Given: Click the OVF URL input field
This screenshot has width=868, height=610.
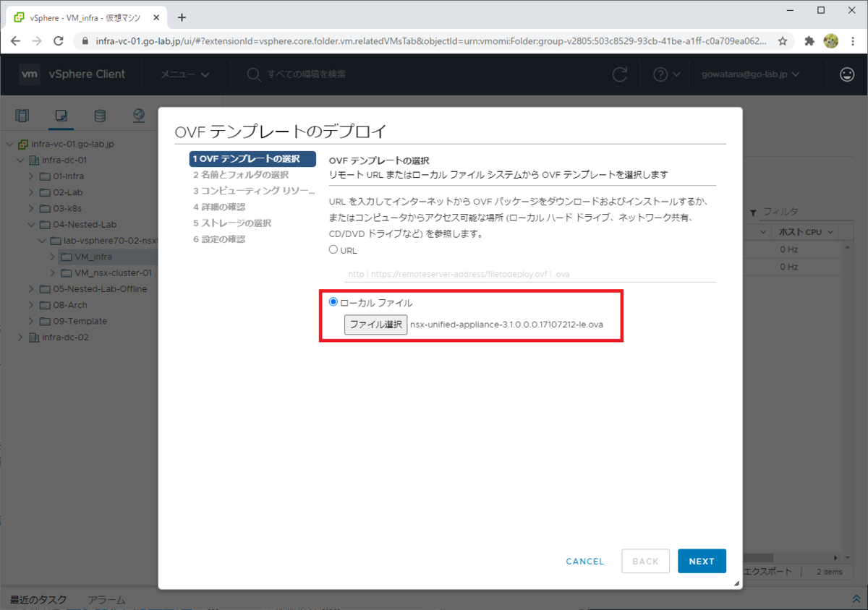Looking at the screenshot, I should [529, 274].
